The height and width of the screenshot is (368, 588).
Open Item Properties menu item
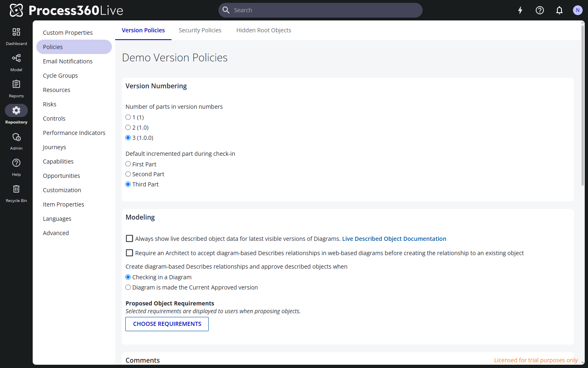click(74, 204)
